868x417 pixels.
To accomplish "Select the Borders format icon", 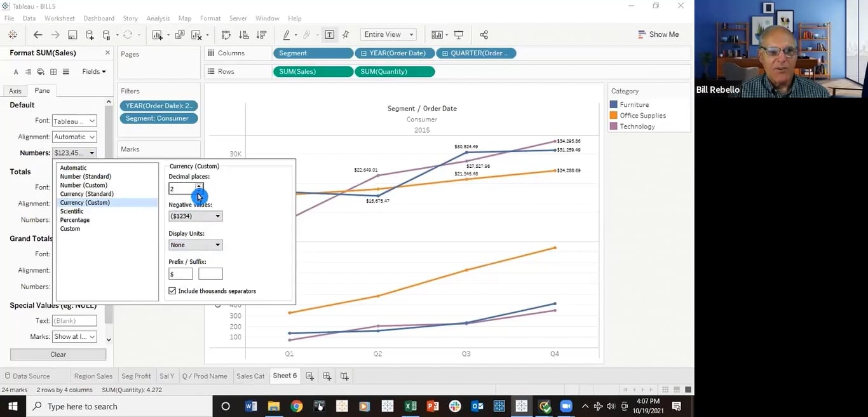I will pyautogui.click(x=53, y=72).
